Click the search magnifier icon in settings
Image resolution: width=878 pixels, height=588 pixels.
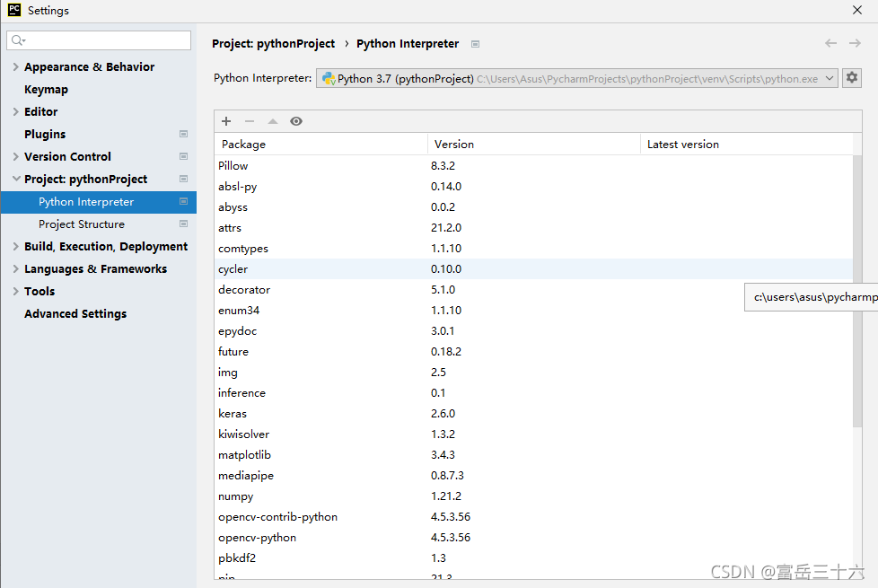tap(18, 40)
